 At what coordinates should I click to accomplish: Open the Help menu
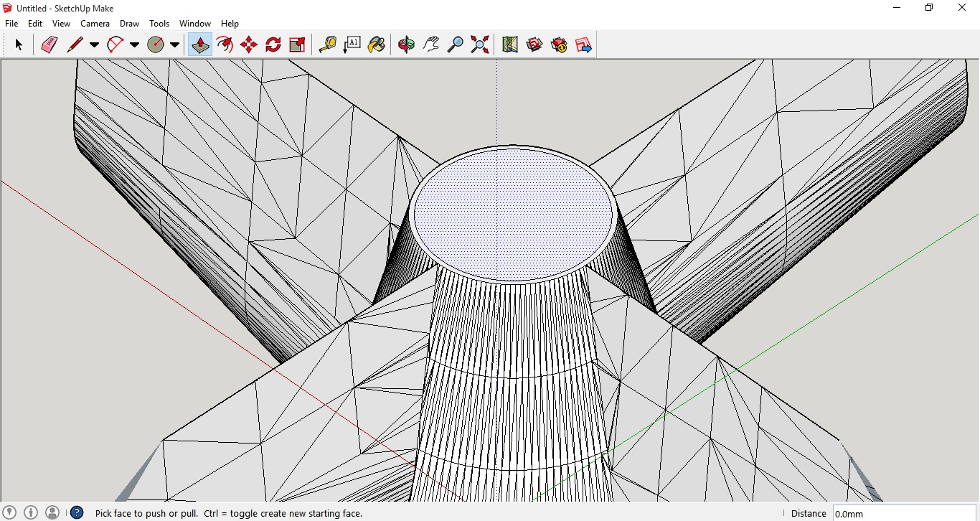[230, 24]
